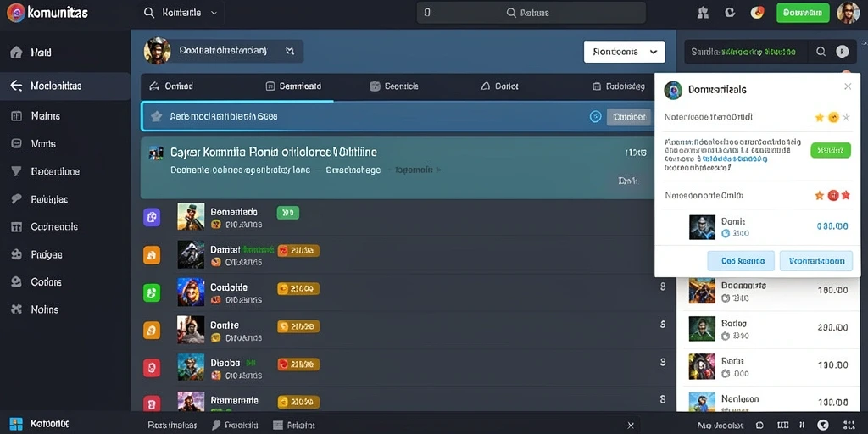Open the Nolins sidebar icon
Screen dimensions: 868x434
coord(17,309)
